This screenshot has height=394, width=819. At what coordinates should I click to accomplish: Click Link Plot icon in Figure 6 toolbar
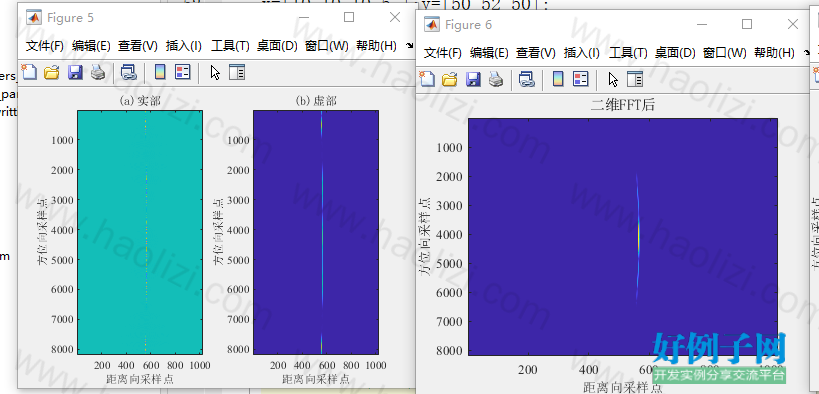tap(526, 79)
